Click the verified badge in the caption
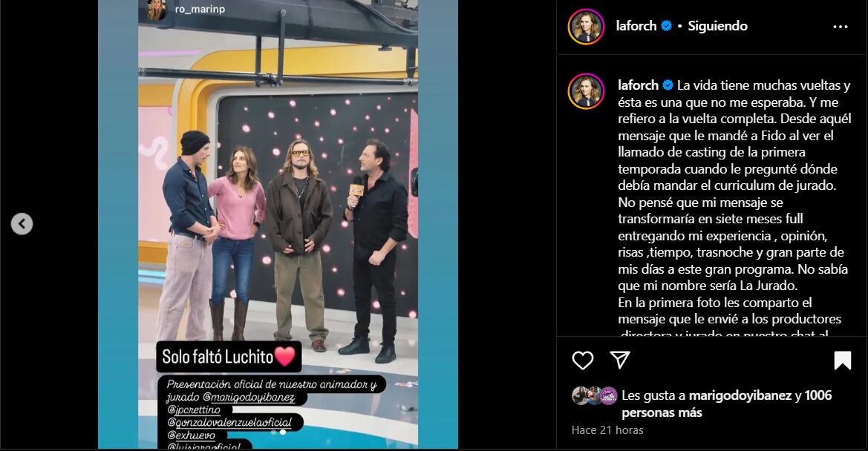Viewport: 868px width, 451px height. point(668,85)
